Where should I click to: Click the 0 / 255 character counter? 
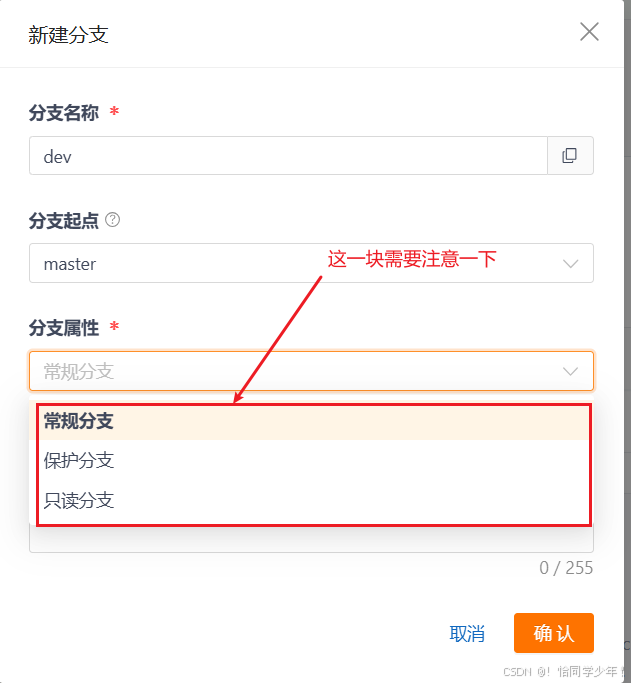click(566, 568)
